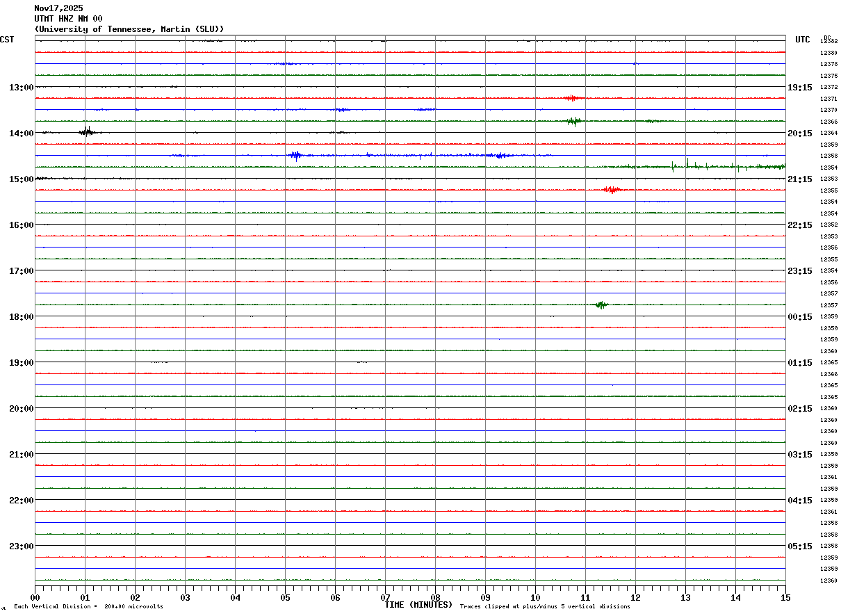The height and width of the screenshot is (616, 841).
Task: Select the 23:00 CST row label
Action: [x=21, y=546]
